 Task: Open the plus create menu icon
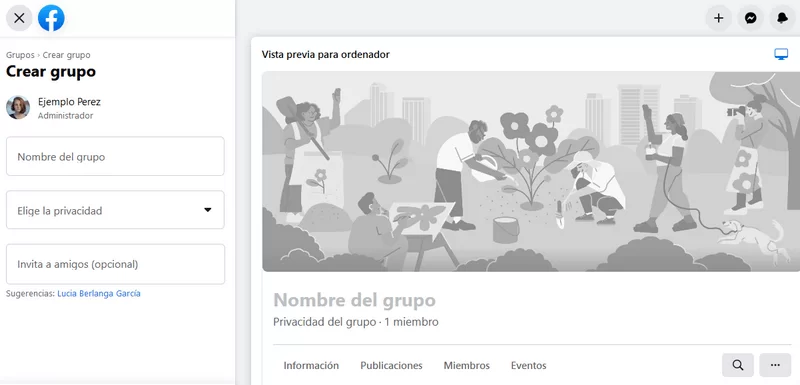coord(718,18)
